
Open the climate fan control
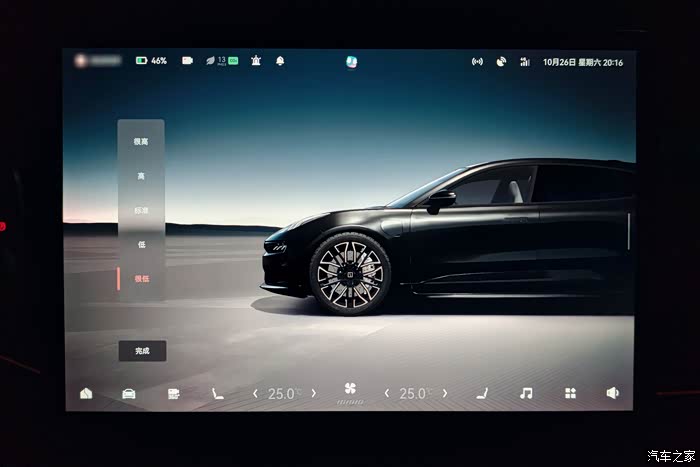click(350, 389)
